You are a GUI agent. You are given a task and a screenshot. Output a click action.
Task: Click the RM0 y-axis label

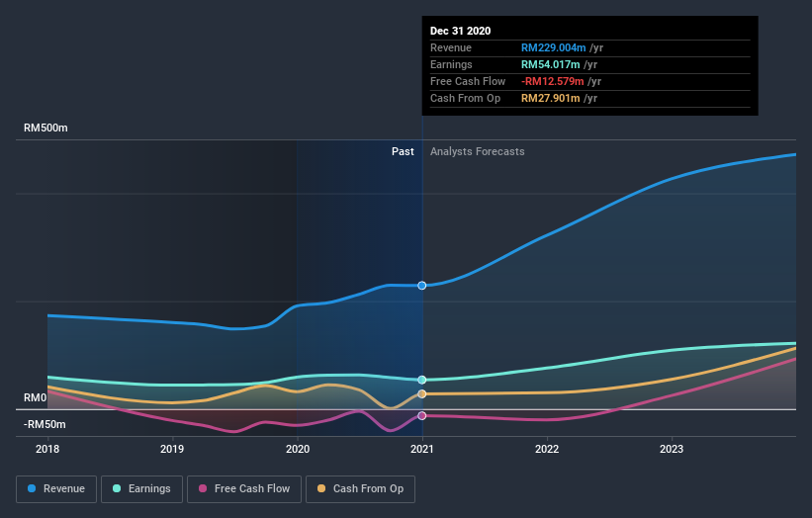[x=36, y=398]
